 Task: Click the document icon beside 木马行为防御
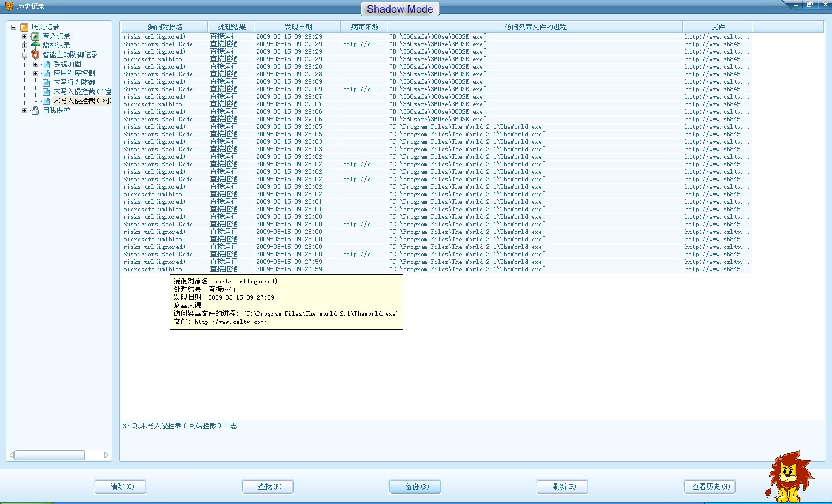point(46,83)
